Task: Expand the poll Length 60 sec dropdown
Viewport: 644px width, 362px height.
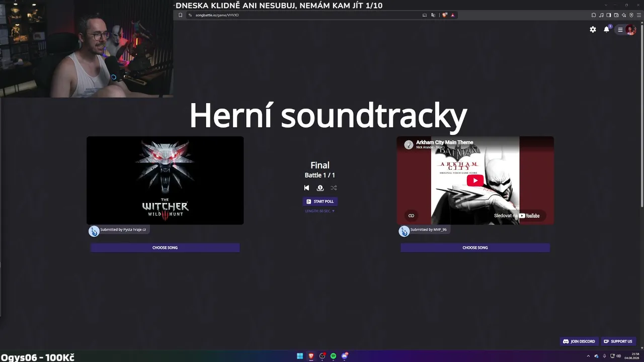Action: coord(320,211)
